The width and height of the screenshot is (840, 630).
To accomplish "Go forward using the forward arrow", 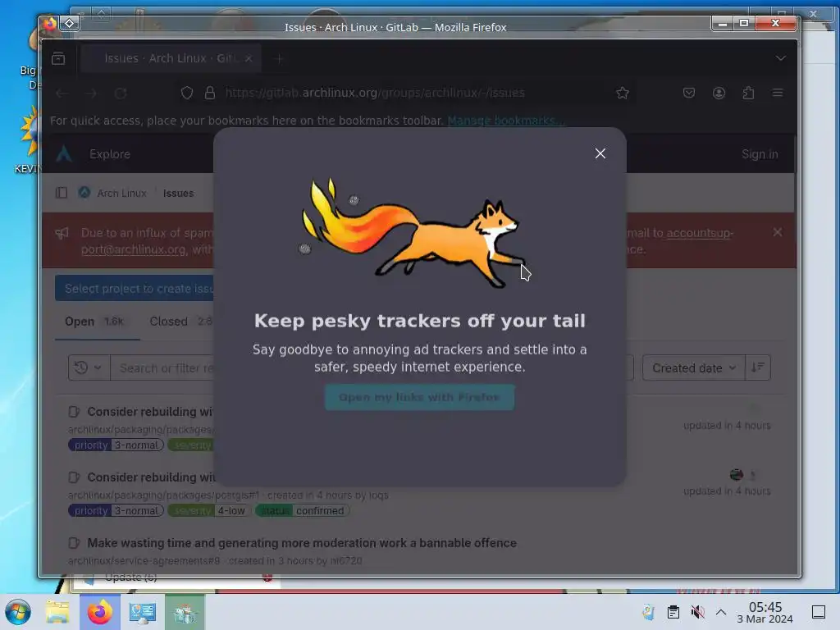I will coord(91,94).
